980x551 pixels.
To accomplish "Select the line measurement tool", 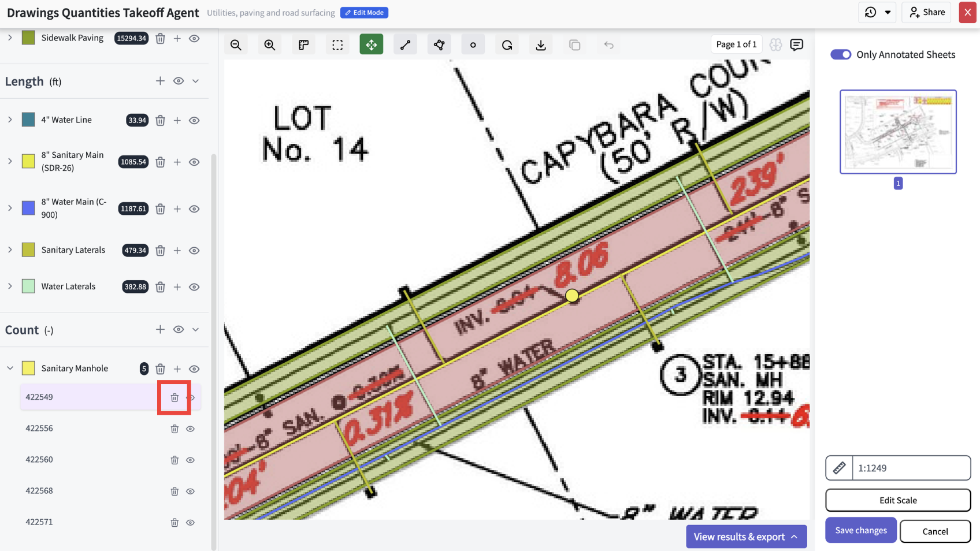I will click(x=405, y=45).
